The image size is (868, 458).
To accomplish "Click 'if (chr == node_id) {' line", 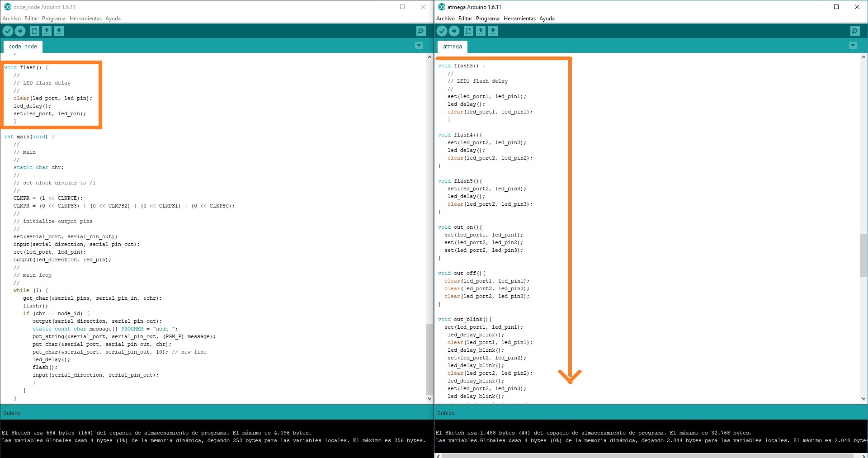I will point(57,313).
